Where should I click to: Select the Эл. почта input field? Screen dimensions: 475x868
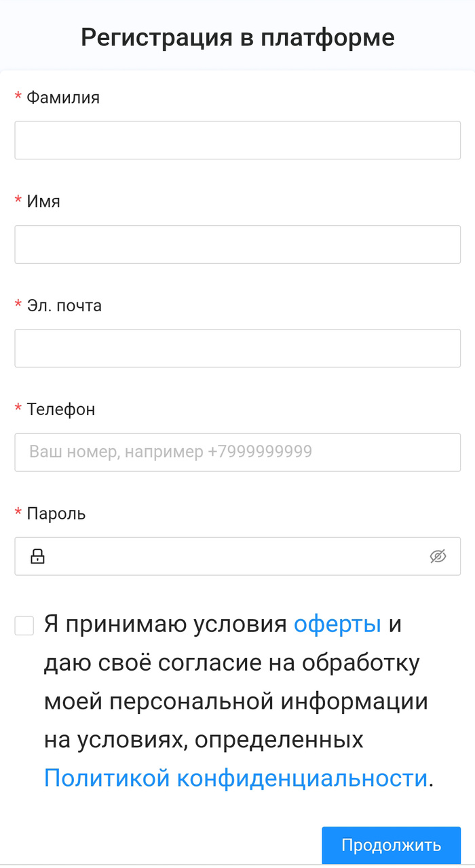(237, 348)
